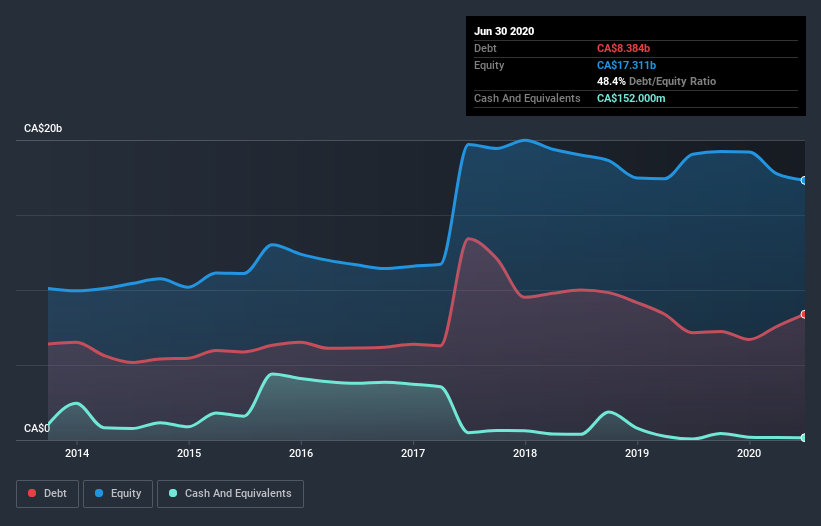The width and height of the screenshot is (821, 526).
Task: Click the 48.4% Debt/Equity Ratio text
Action: tap(657, 81)
